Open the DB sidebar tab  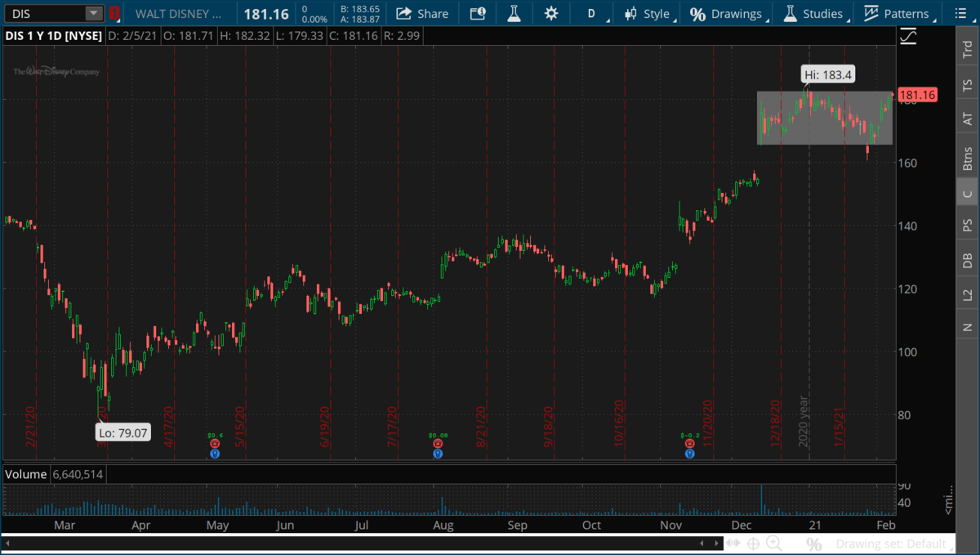pyautogui.click(x=968, y=261)
